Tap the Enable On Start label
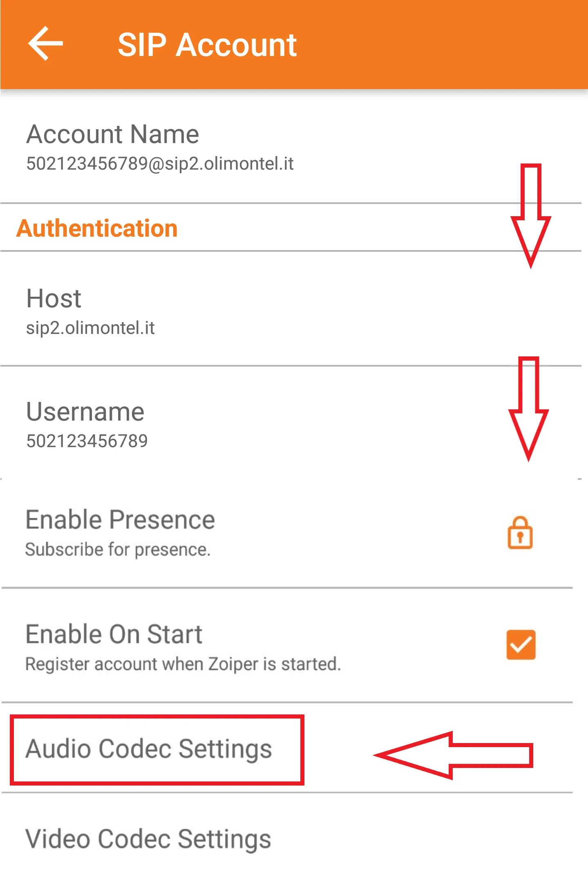Image resolution: width=588 pixels, height=873 pixels. point(114,634)
